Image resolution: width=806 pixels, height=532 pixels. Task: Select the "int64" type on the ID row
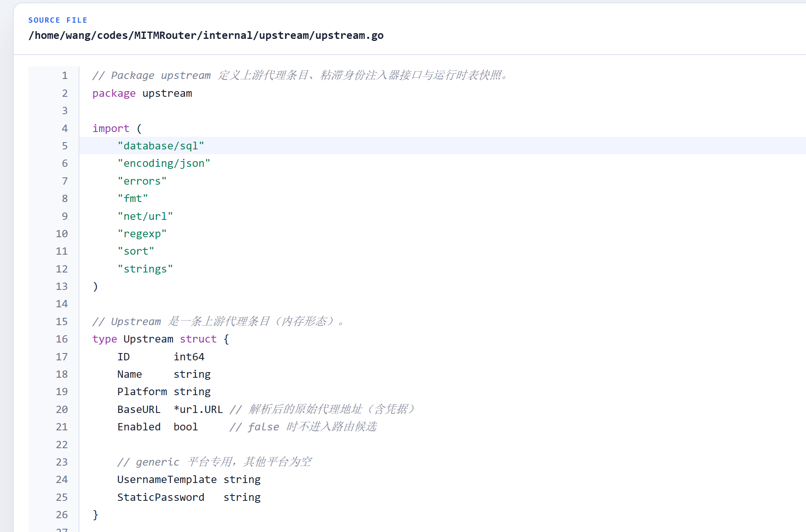pyautogui.click(x=189, y=357)
